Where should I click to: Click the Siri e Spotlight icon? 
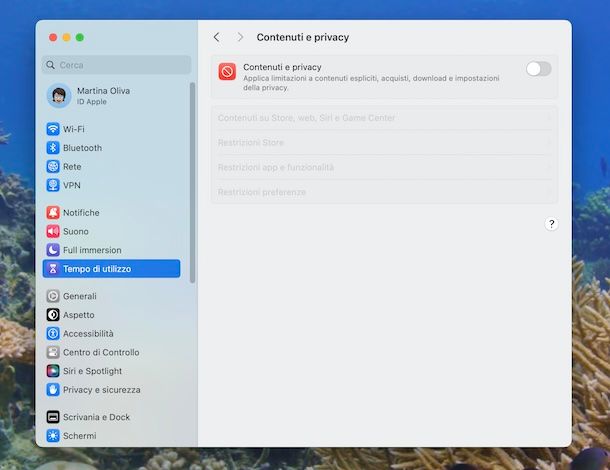tap(53, 371)
